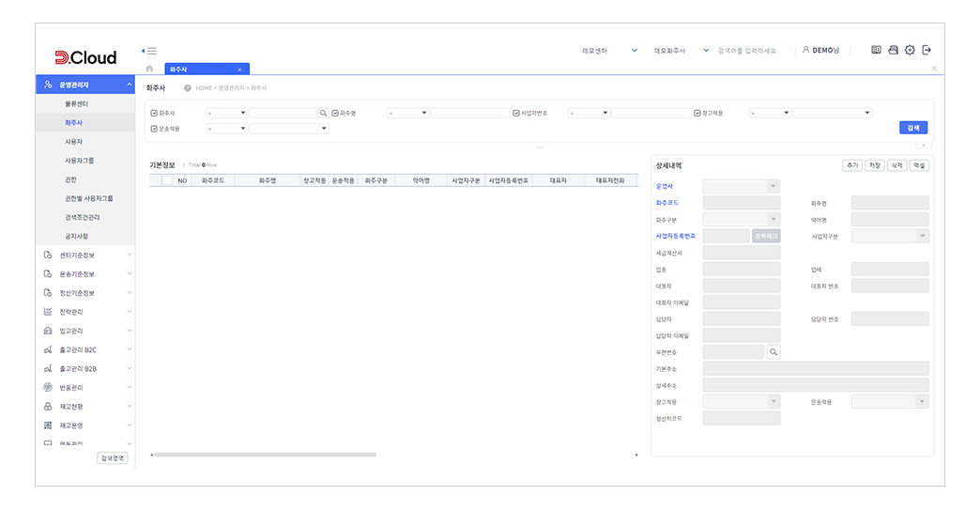This screenshot has width=980, height=511.
Task: Click the 재고운영 grid icon
Action: point(48,426)
